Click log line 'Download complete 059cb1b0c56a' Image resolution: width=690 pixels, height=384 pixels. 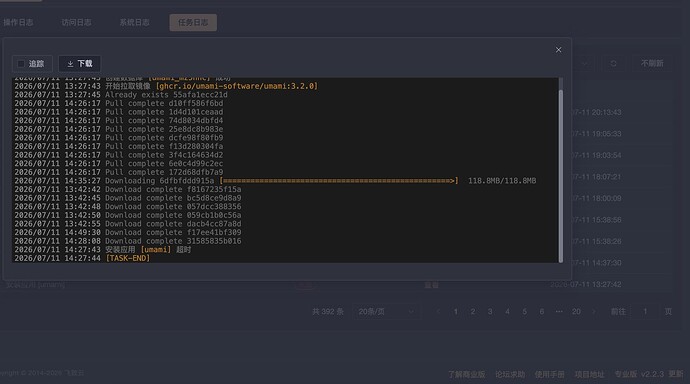[x=173, y=215]
